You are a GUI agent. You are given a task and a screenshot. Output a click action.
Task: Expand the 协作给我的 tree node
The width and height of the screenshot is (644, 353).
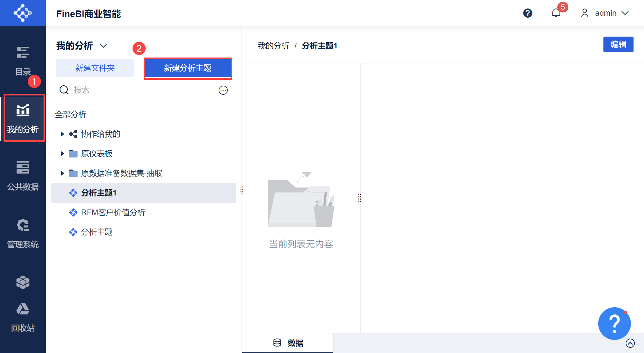coord(62,134)
